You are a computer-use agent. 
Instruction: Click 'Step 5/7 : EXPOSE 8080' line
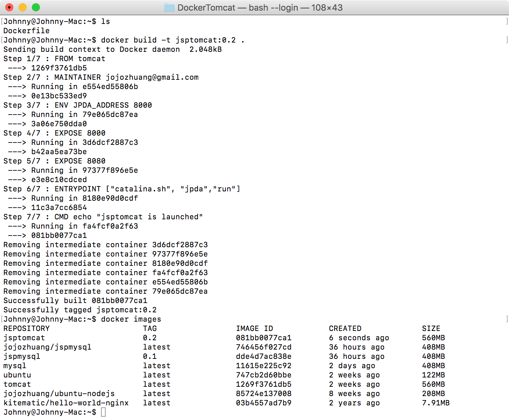pos(54,161)
